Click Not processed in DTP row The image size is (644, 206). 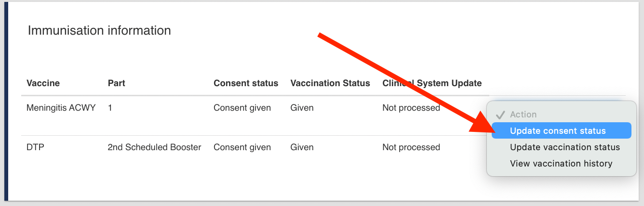pos(411,147)
